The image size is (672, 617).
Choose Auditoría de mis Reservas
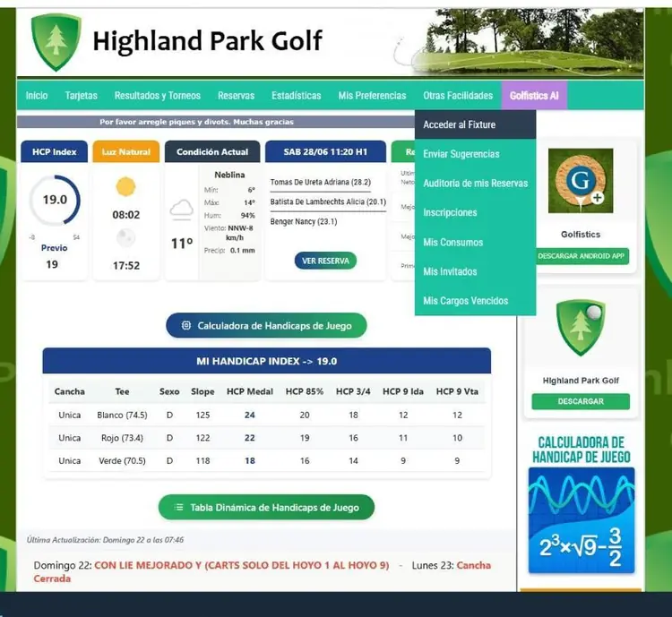tap(475, 184)
